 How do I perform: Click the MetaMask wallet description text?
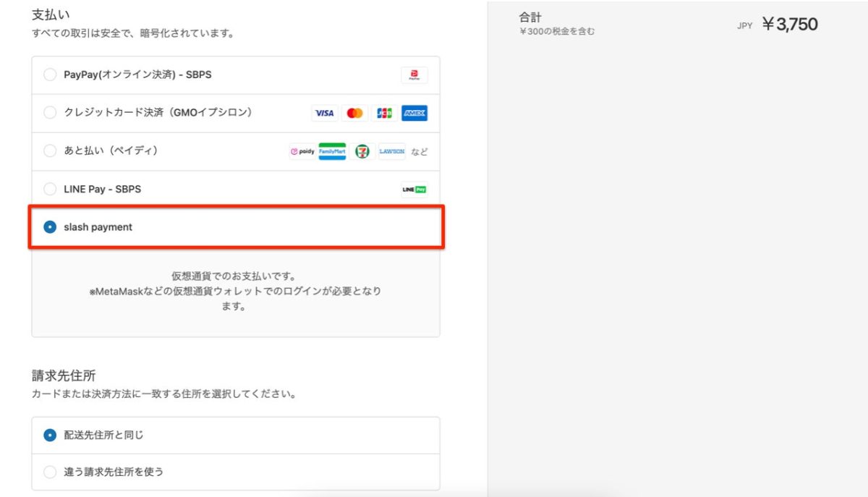(236, 292)
